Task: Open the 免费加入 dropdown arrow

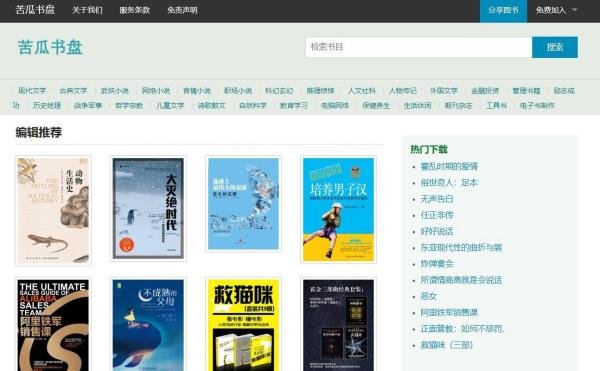Action: [x=574, y=10]
